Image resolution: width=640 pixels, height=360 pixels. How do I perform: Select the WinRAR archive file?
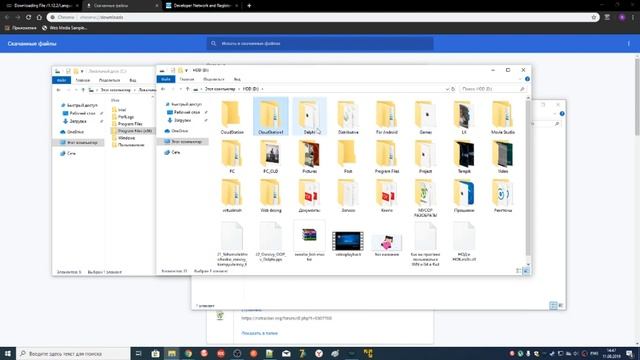coord(309,241)
